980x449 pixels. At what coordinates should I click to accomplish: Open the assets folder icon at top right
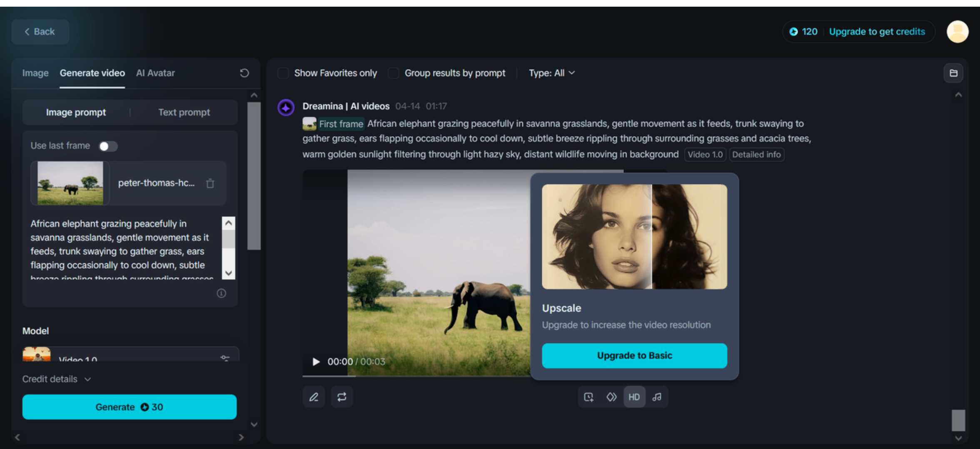[x=953, y=73]
